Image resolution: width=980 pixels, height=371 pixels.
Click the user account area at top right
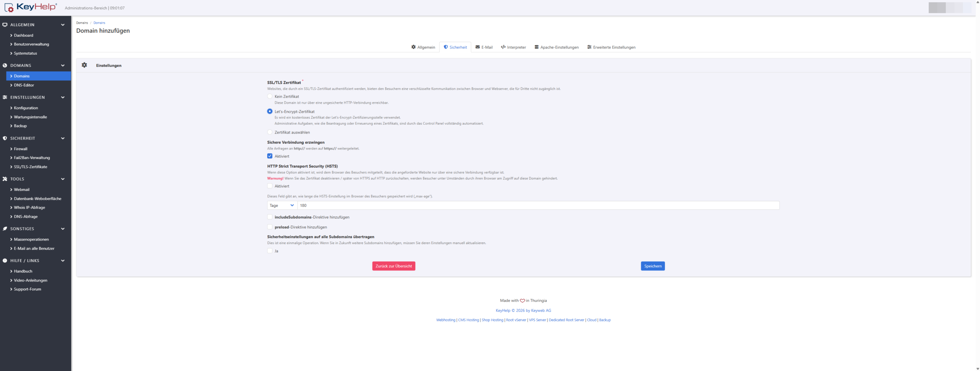[x=949, y=8]
